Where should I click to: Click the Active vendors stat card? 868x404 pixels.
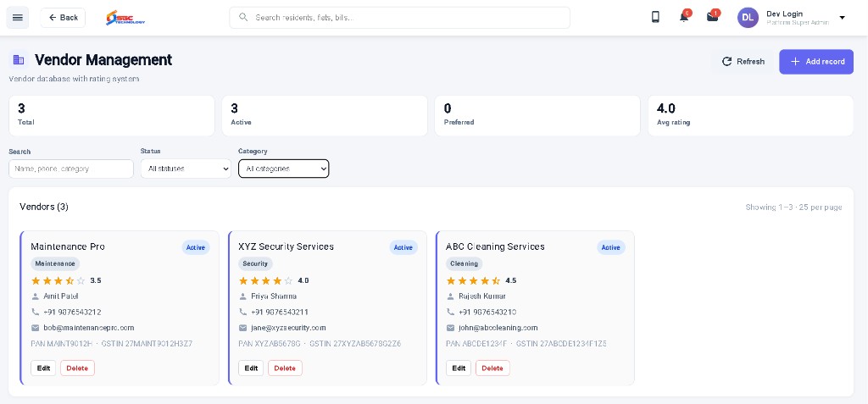(325, 116)
